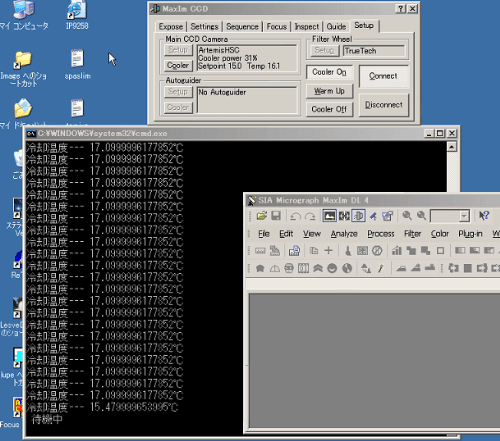Click the double chevron icon in the bottom toolbar row
This screenshot has height=441, width=500.
click(318, 268)
